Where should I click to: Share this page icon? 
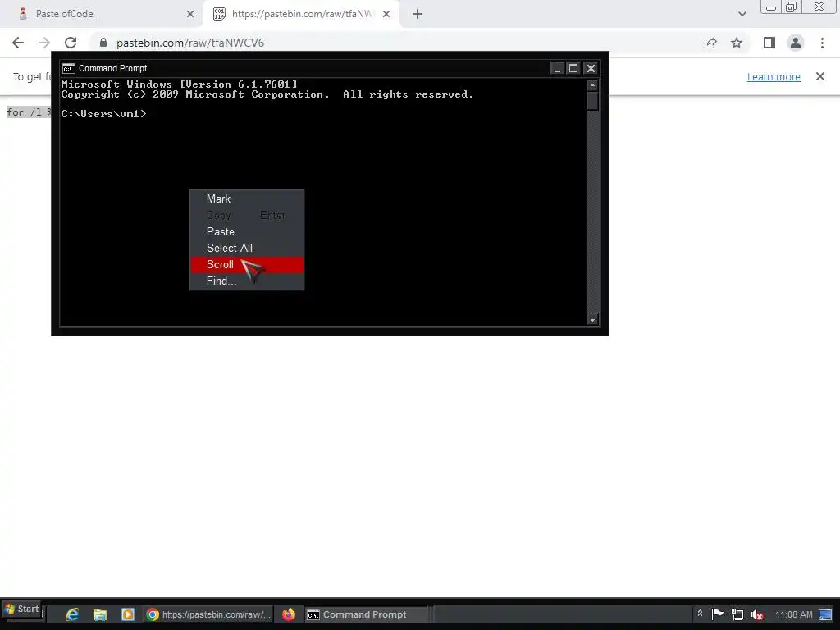(710, 43)
